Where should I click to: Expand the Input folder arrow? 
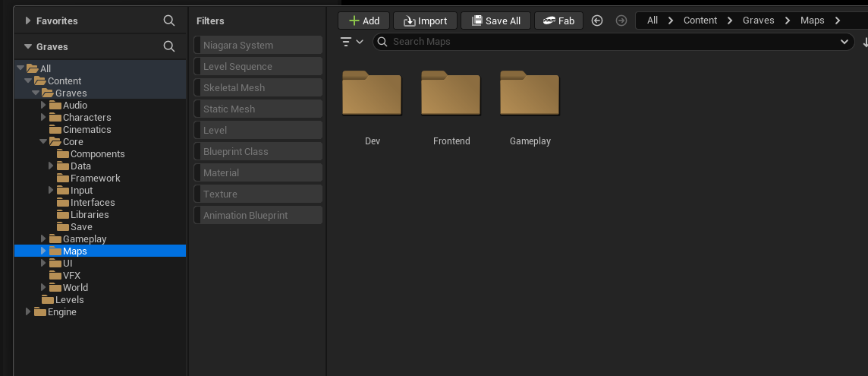tap(51, 190)
